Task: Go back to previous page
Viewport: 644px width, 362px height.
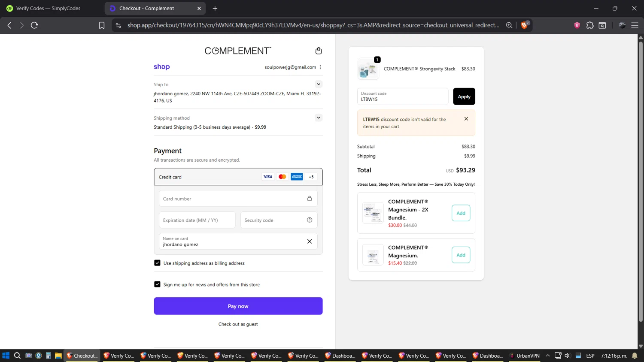Action: click(x=9, y=25)
